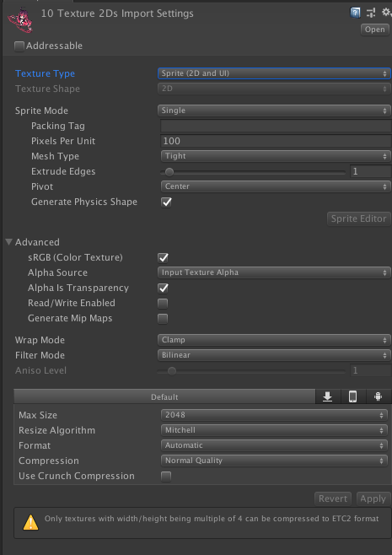392x555 pixels.
Task: Select the Standalone download-arrow platform tab
Action: 328,396
